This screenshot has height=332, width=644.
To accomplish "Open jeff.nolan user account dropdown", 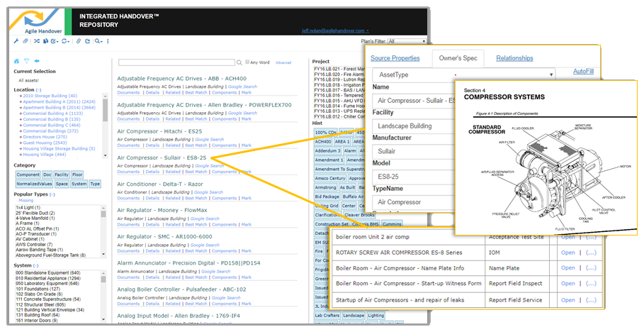I will pos(335,31).
